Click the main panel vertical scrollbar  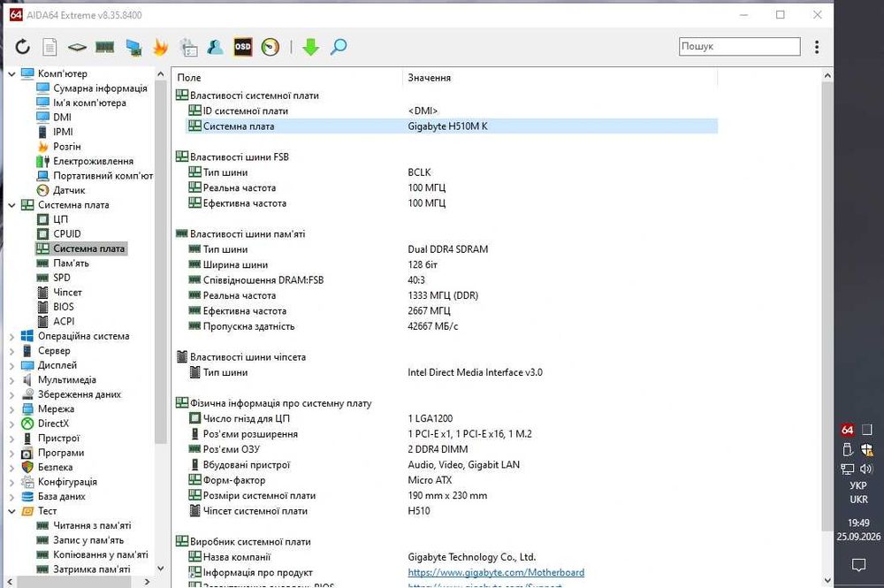pos(827,307)
